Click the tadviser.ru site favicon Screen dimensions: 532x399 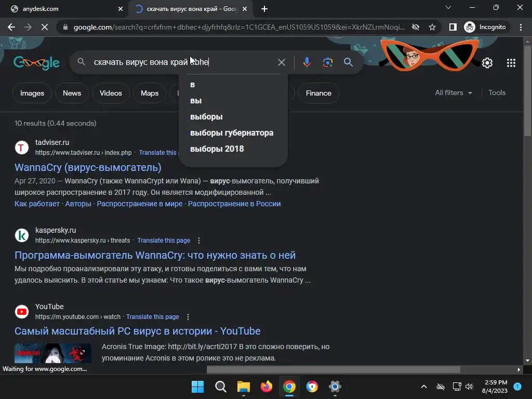point(22,148)
